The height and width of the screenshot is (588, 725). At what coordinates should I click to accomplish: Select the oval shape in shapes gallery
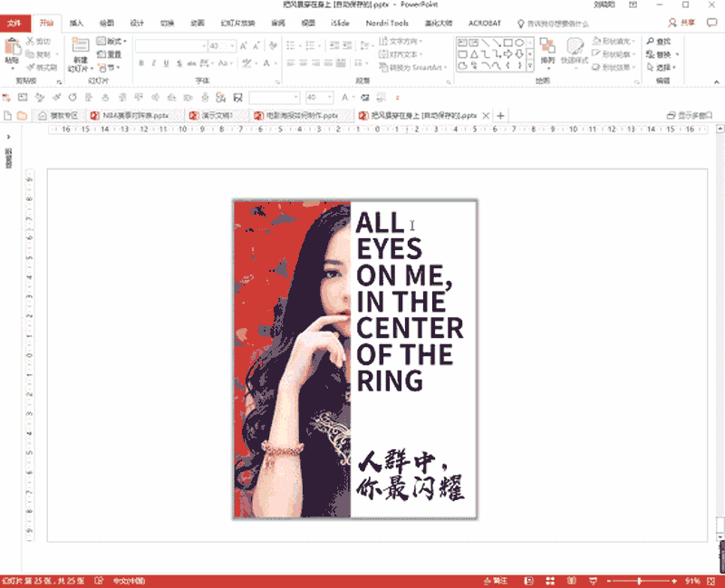coord(519,43)
